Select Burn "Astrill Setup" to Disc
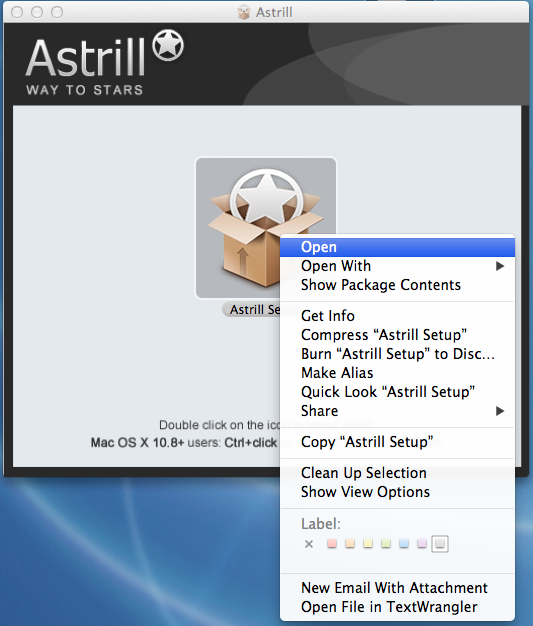The height and width of the screenshot is (626, 533). coord(397,354)
